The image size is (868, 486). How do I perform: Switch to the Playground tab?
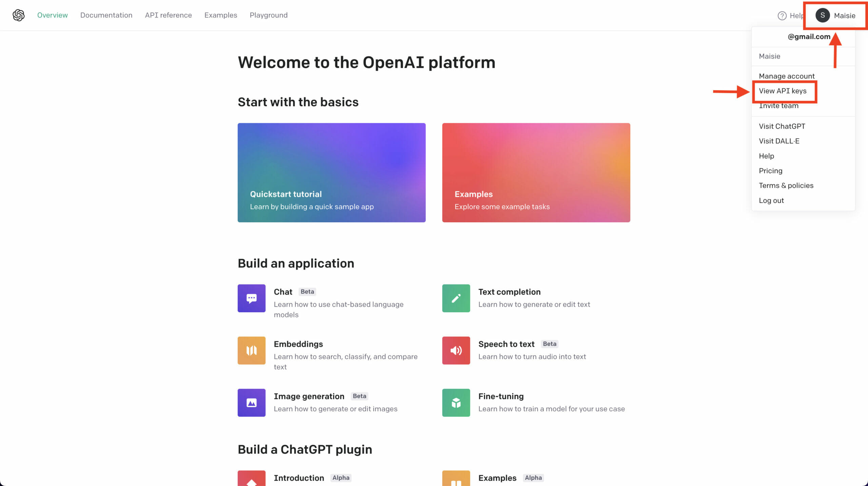pyautogui.click(x=270, y=15)
